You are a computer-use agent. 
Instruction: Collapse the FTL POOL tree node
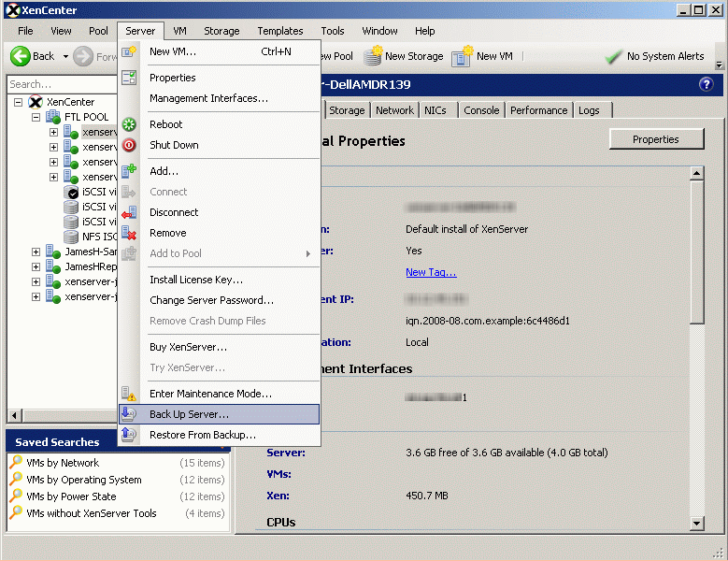(x=36, y=117)
